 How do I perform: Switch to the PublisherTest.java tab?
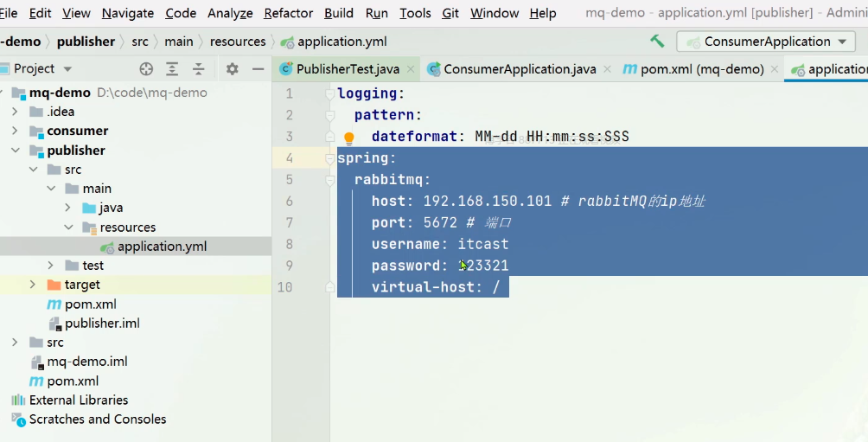[348, 68]
